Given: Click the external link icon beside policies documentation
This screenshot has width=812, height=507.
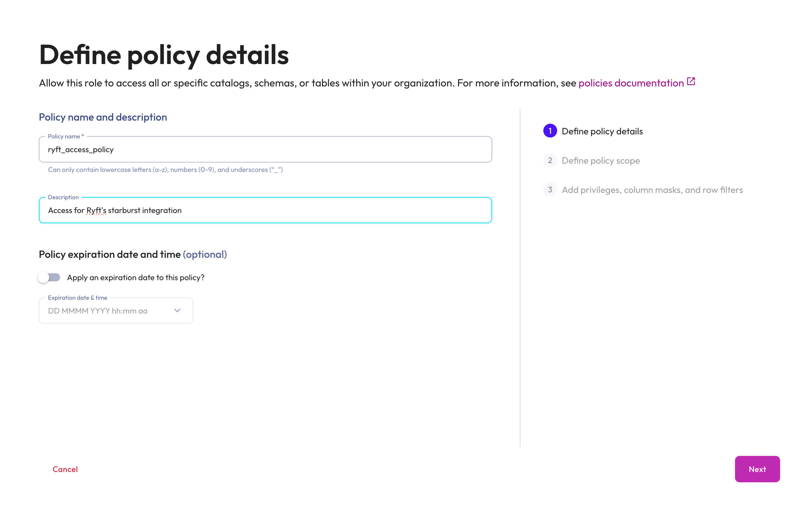Looking at the screenshot, I should (x=691, y=82).
